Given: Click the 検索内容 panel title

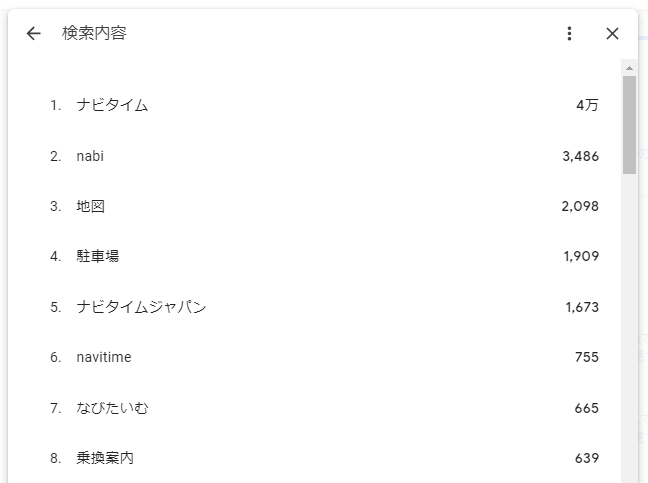Looking at the screenshot, I should click(94, 33).
